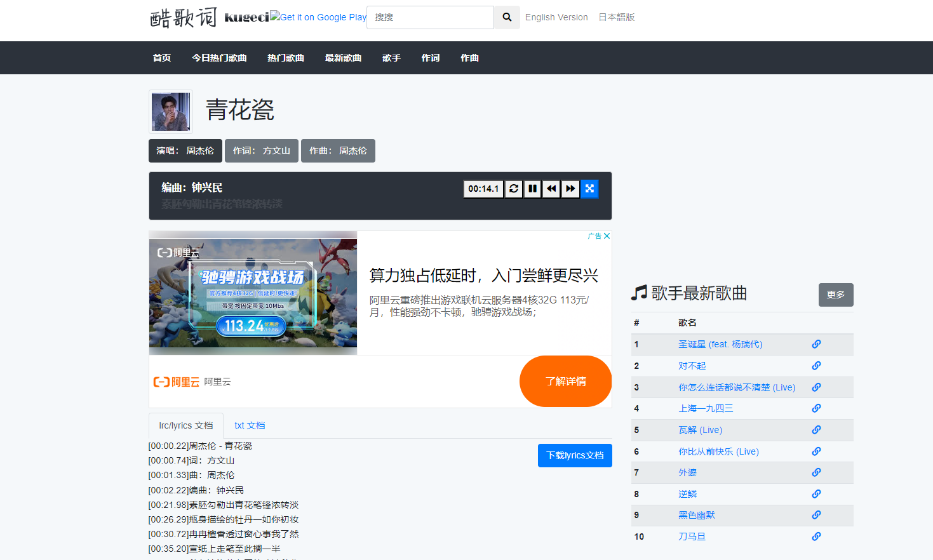Click the link icon for 刀马旦
This screenshot has width=933, height=560.
click(x=816, y=537)
